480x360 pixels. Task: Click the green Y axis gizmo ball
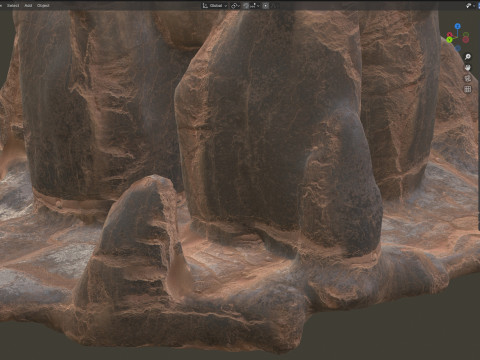click(x=450, y=40)
